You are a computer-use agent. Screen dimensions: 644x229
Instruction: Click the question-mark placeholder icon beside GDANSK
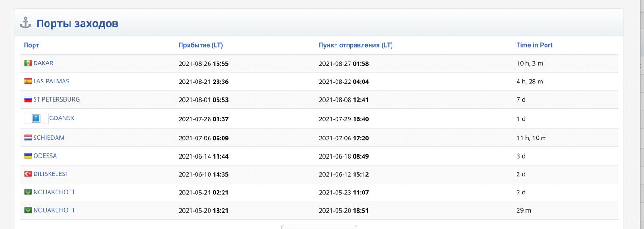(36, 118)
